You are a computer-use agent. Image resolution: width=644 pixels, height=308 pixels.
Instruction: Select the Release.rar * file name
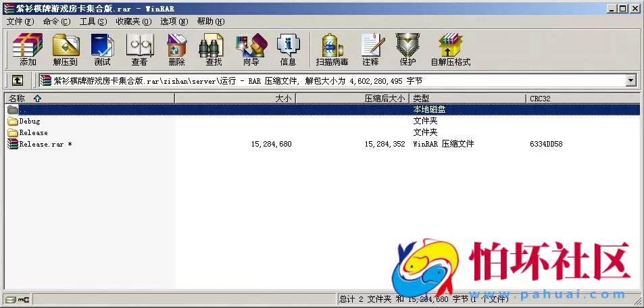coord(45,144)
